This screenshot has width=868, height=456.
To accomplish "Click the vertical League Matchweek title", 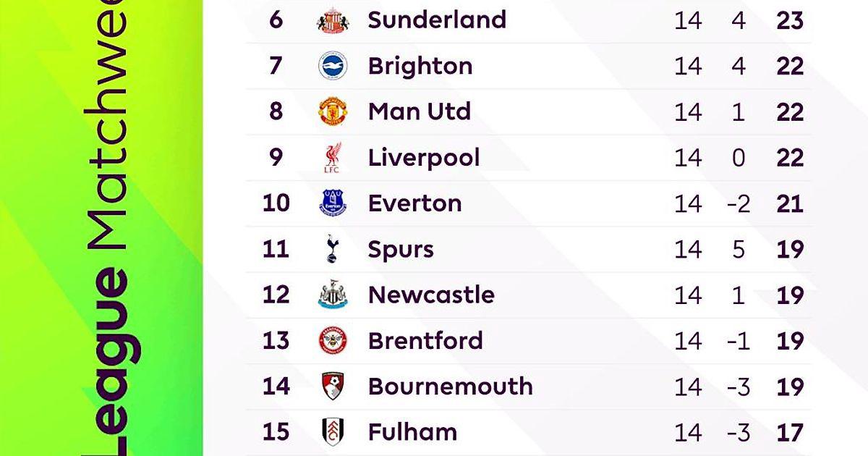I will tap(110, 232).
